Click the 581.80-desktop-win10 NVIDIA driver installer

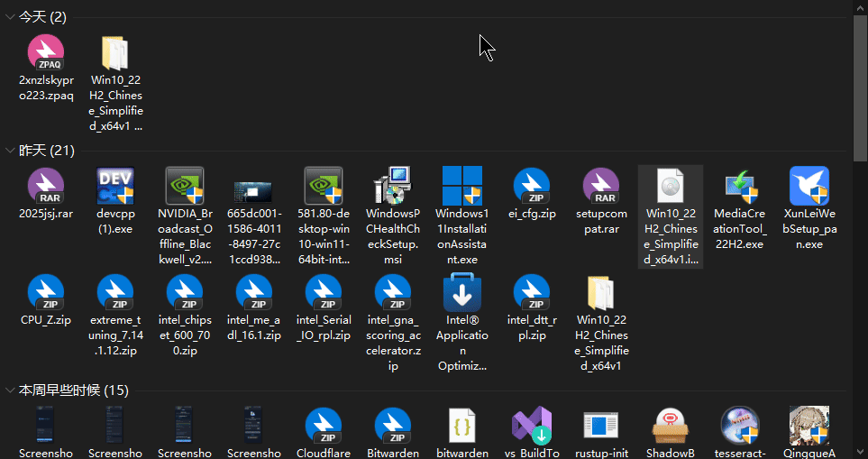point(324,187)
